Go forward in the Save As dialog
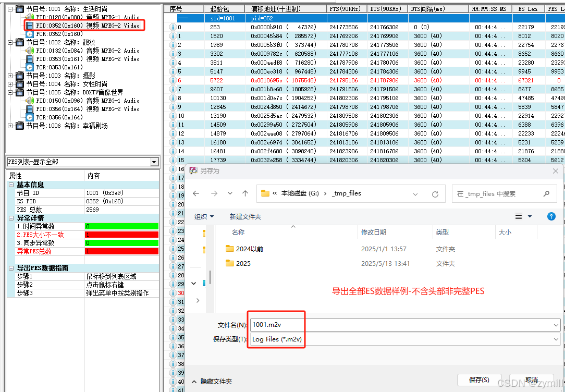This screenshot has height=392, width=565. point(214,193)
